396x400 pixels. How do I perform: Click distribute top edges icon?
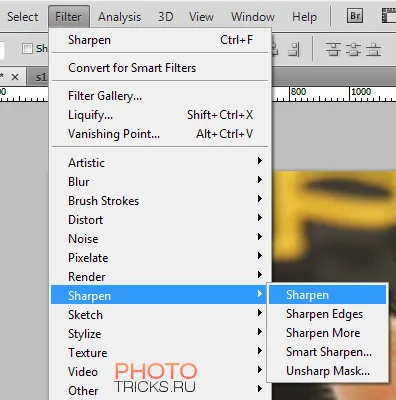[333, 49]
